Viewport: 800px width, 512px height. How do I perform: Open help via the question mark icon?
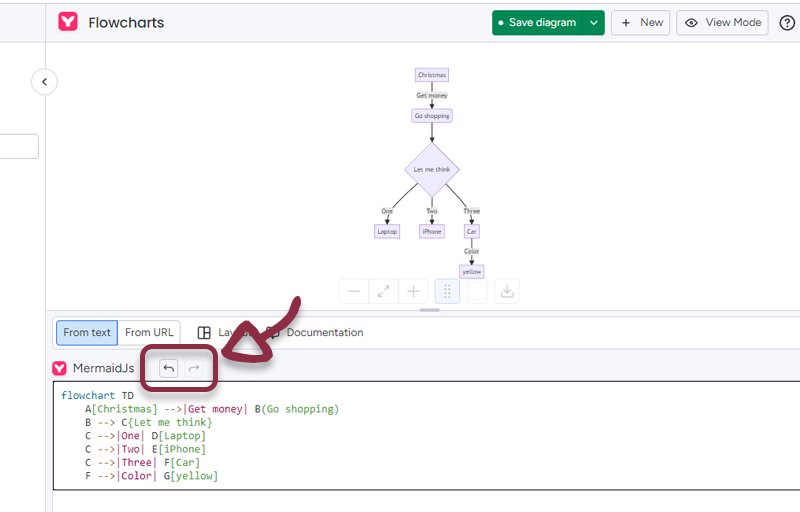(x=787, y=23)
